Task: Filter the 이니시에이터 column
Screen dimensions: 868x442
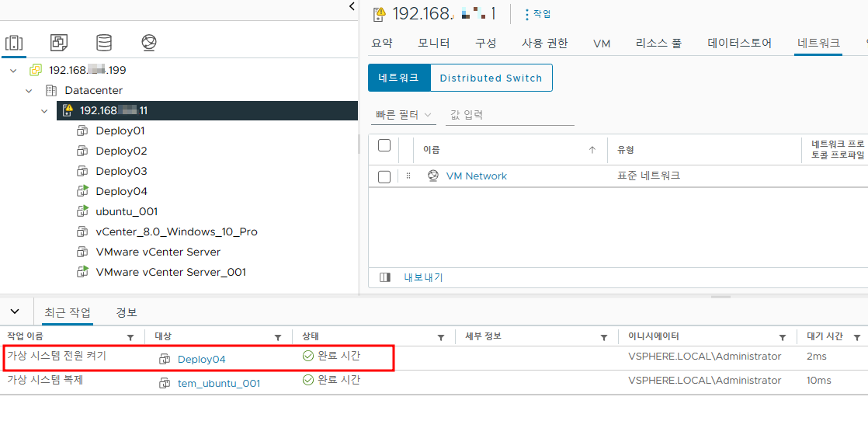Action: 783,337
